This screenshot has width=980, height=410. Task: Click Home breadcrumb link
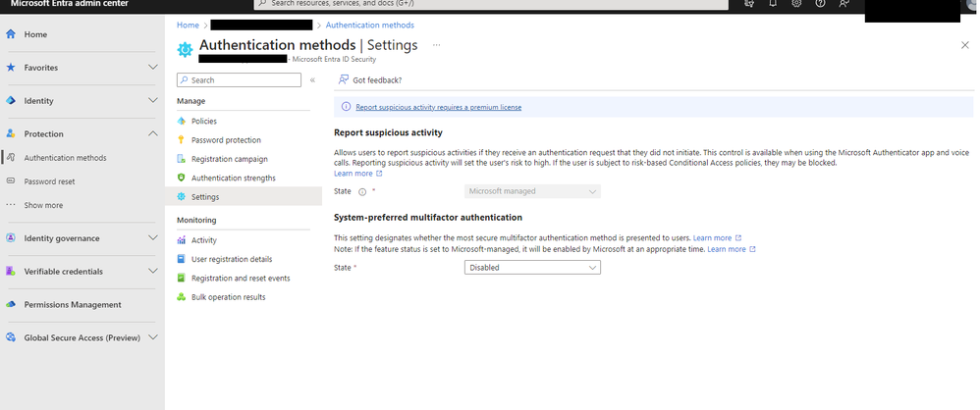coord(188,25)
